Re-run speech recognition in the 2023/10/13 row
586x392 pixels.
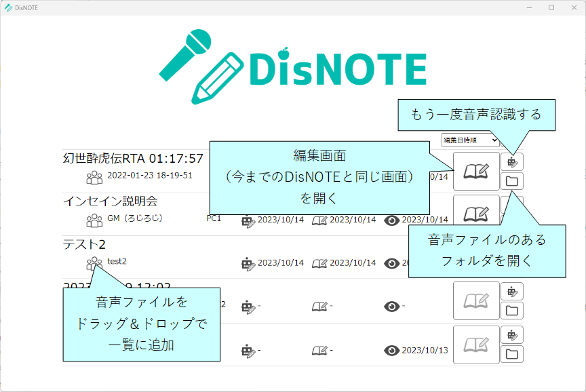[x=512, y=335]
